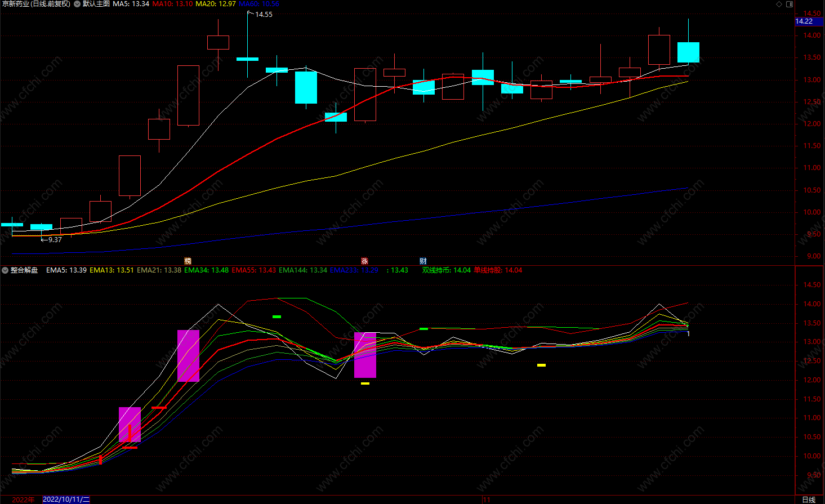Click the EMA233: 13.29 label
The image size is (825, 504).
click(x=354, y=270)
